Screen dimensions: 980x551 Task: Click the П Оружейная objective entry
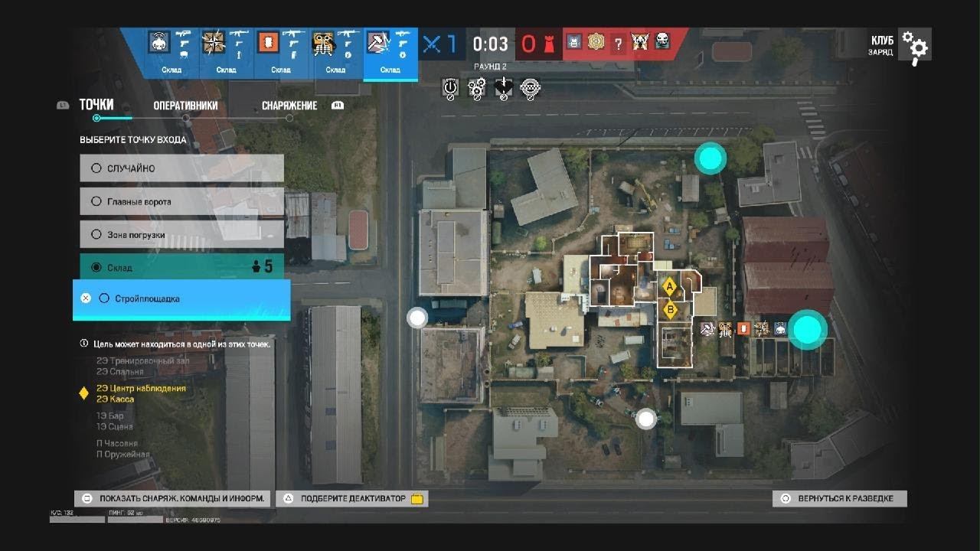click(x=123, y=455)
